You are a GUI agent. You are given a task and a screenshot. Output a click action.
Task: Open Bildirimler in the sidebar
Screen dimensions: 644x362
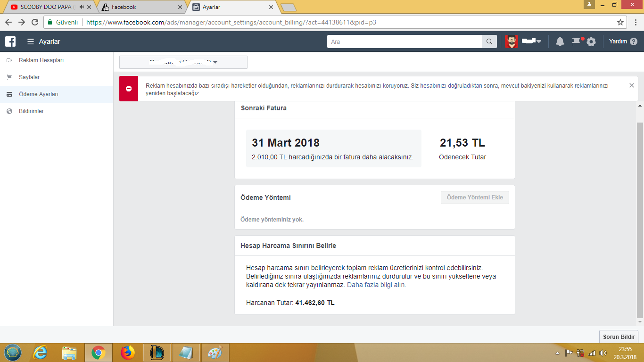coord(57,111)
